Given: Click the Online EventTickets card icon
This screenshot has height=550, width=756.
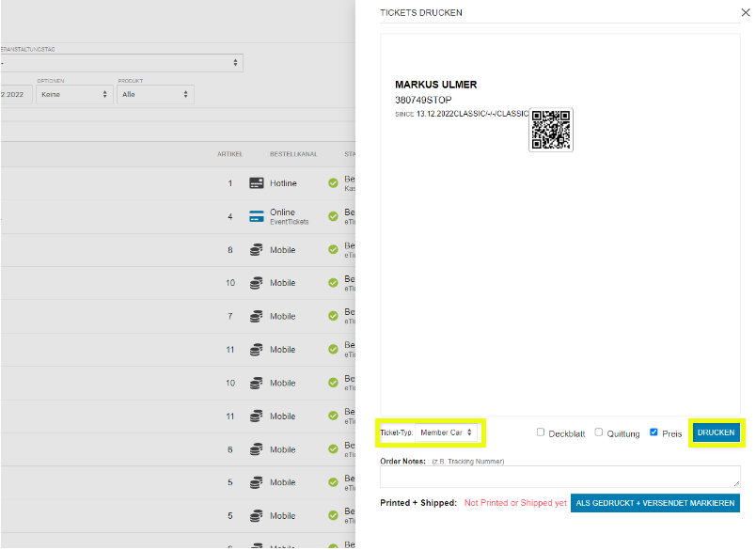Looking at the screenshot, I should (256, 216).
